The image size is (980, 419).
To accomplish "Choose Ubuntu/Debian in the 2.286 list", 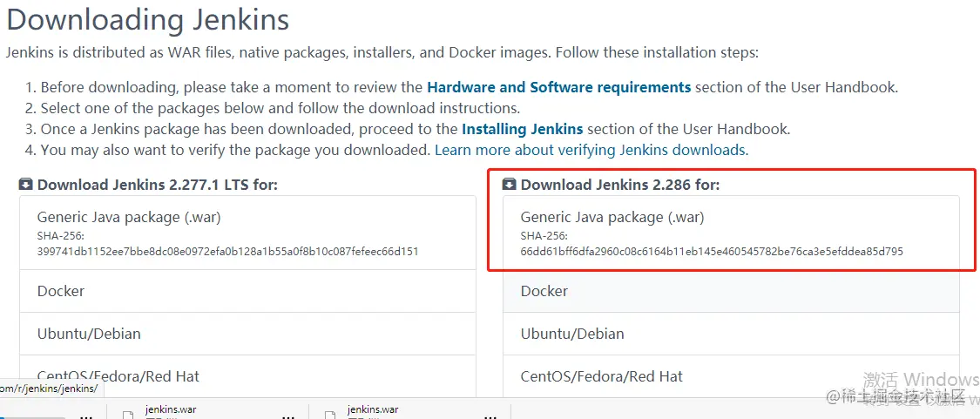I will (572, 334).
